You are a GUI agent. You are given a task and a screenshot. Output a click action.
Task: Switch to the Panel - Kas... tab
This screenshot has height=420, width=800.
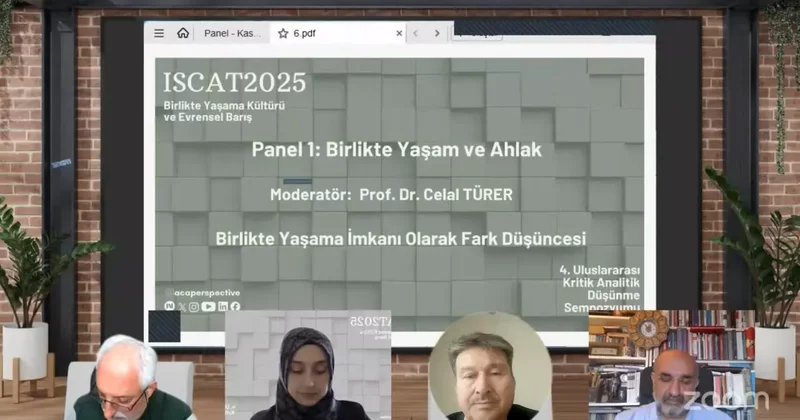(x=232, y=33)
